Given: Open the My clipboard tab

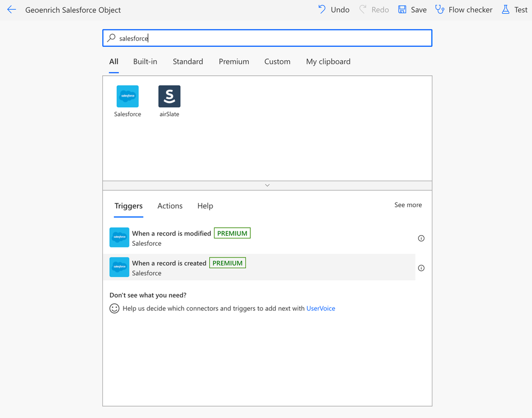Looking at the screenshot, I should (x=328, y=62).
